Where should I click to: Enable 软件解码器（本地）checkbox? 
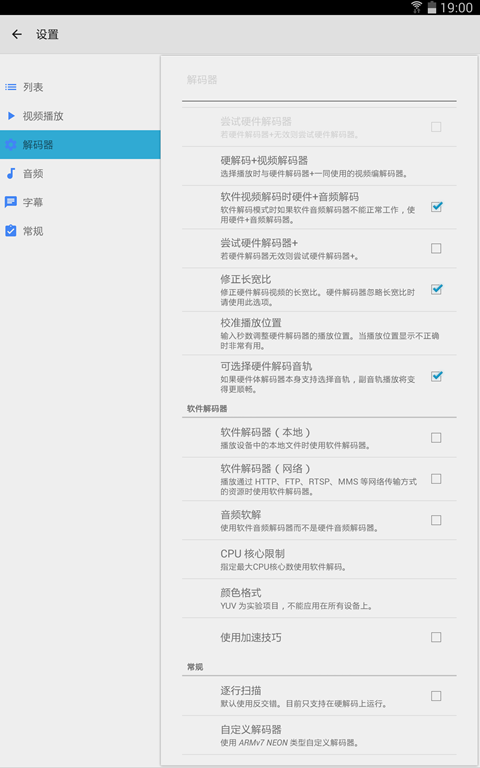pyautogui.click(x=436, y=438)
